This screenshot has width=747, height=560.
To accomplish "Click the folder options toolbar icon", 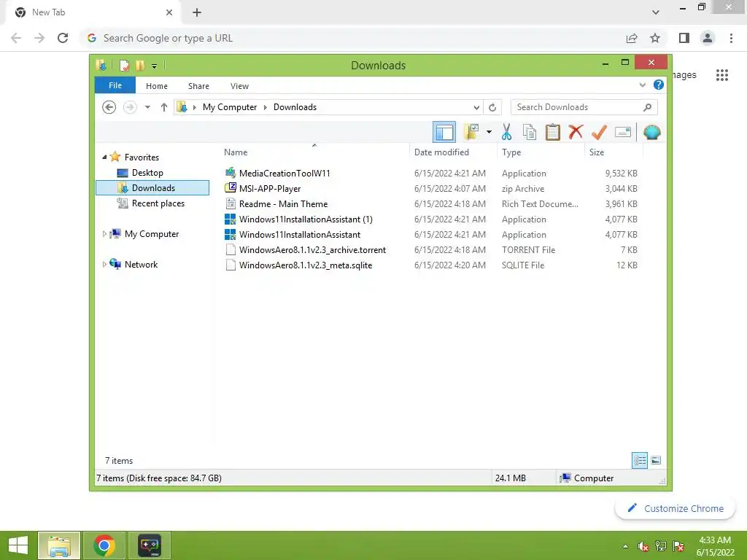I will point(472,132).
